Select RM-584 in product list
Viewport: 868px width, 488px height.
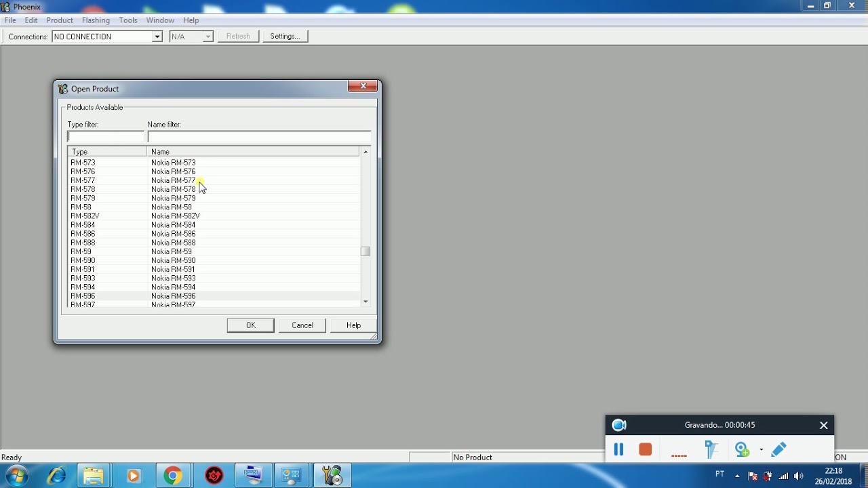[x=214, y=225]
